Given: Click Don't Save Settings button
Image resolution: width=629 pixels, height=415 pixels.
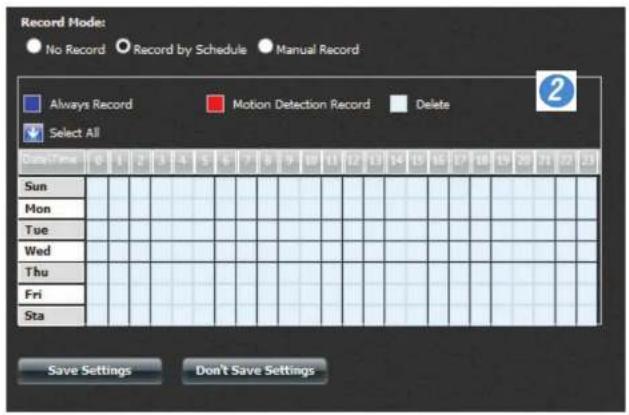Looking at the screenshot, I should point(255,371).
